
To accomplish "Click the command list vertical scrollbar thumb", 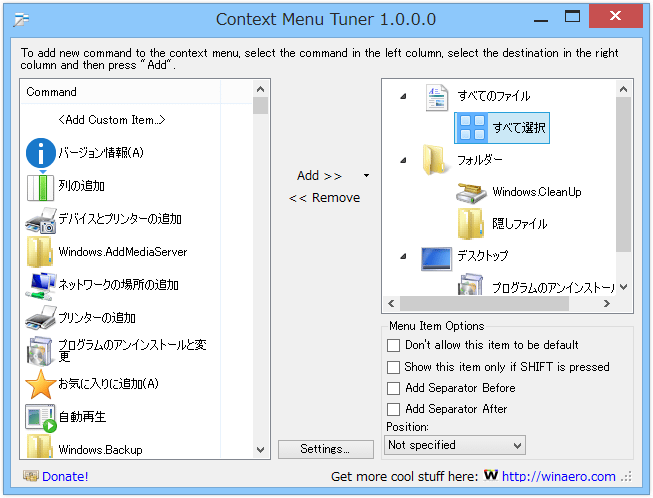I will pyautogui.click(x=261, y=105).
